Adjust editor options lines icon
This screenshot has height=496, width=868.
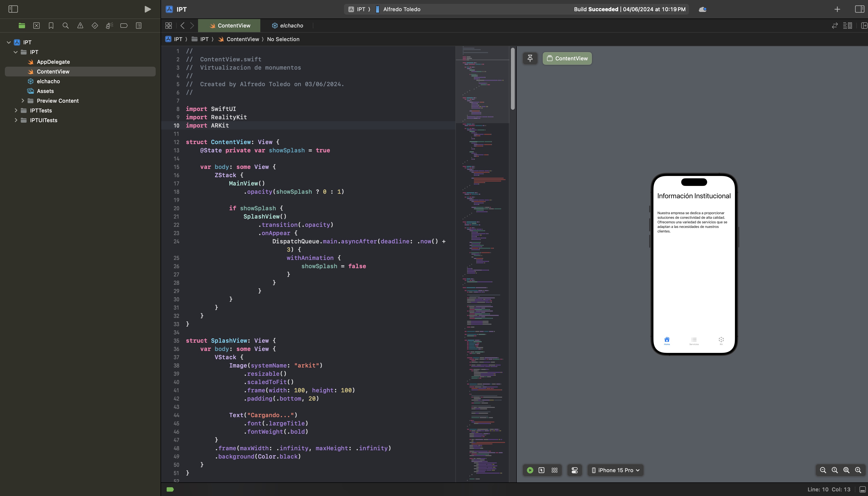847,26
